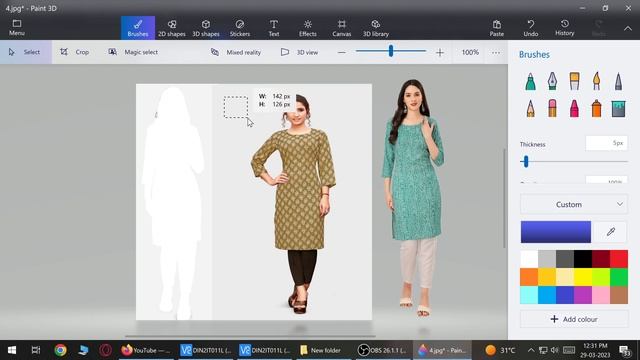Open the Custom material dropdown
The width and height of the screenshot is (640, 360).
[x=574, y=204]
